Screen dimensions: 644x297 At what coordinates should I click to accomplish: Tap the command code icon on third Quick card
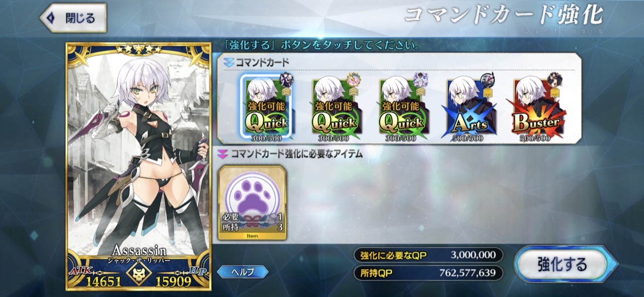421,80
